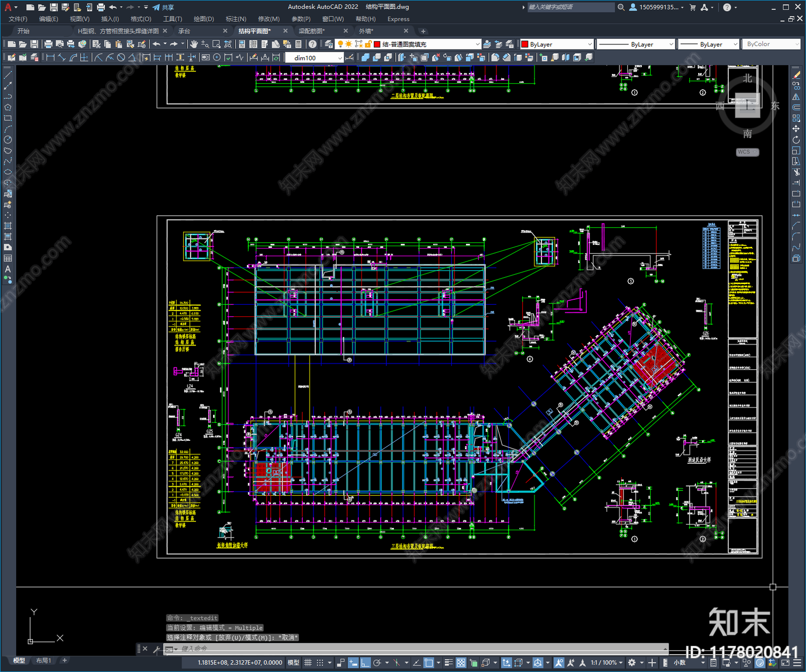Screen dimensions: 806x672
Task: Toggle transparency display in status bar
Action: click(460, 662)
